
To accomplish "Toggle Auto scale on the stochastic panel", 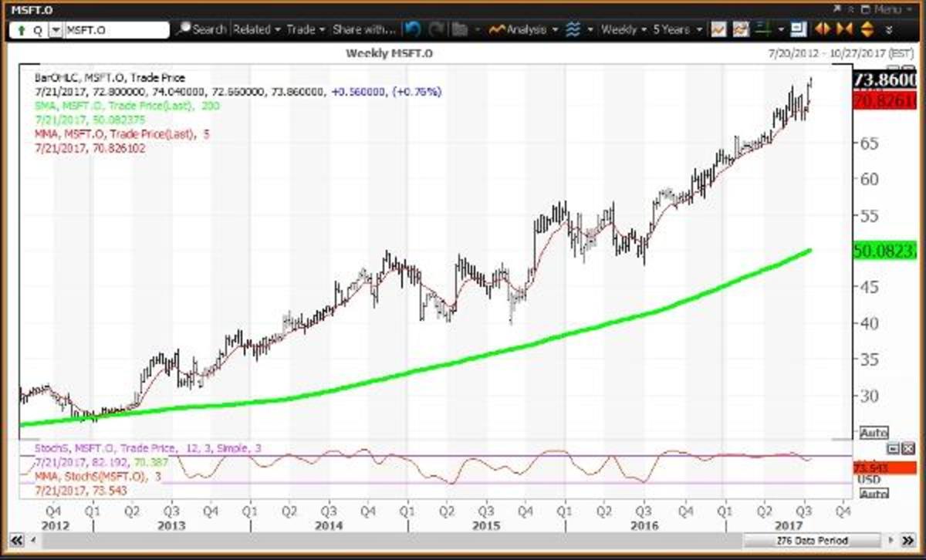I will pyautogui.click(x=874, y=494).
